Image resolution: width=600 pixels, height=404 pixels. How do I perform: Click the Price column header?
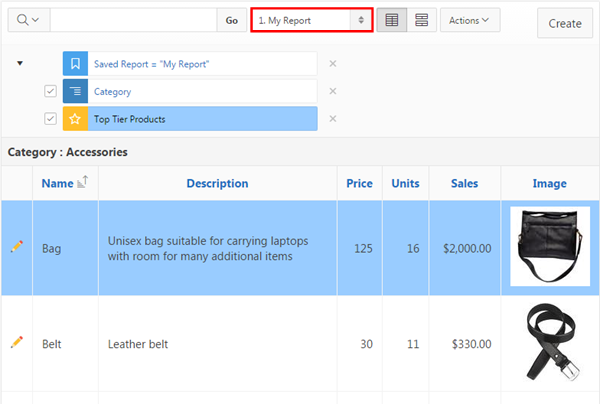point(359,183)
